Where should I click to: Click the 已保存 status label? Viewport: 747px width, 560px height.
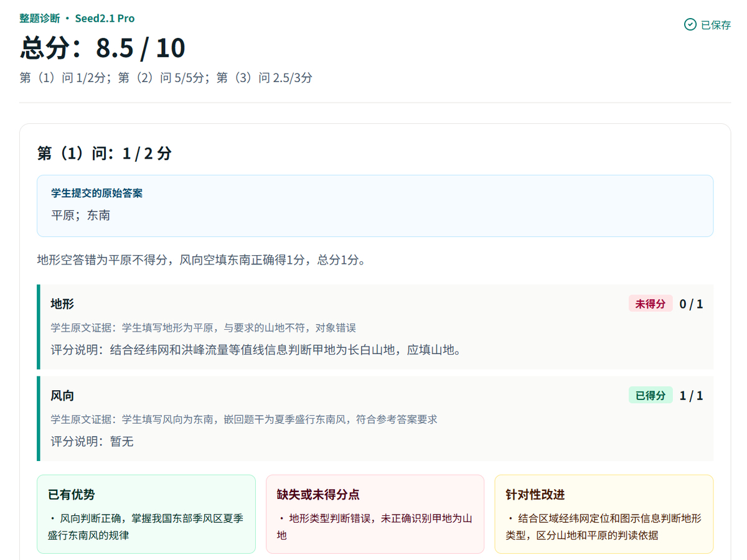coord(716,25)
